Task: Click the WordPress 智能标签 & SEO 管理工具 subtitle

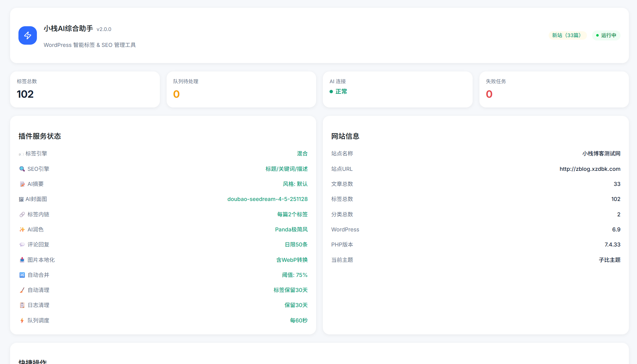Action: (x=90, y=45)
